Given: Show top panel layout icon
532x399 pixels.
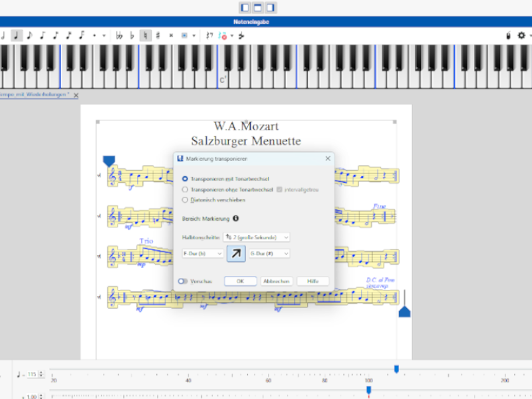Looking at the screenshot, I should [x=257, y=7].
